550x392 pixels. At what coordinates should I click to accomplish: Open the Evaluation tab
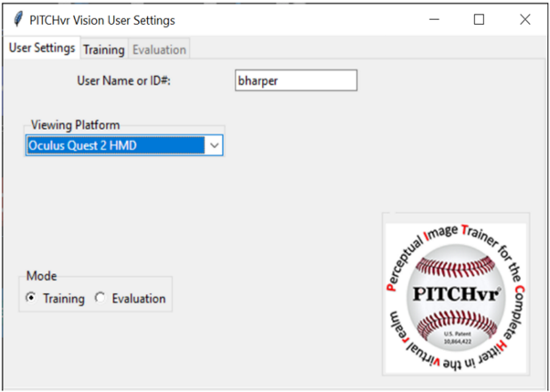pyautogui.click(x=159, y=49)
